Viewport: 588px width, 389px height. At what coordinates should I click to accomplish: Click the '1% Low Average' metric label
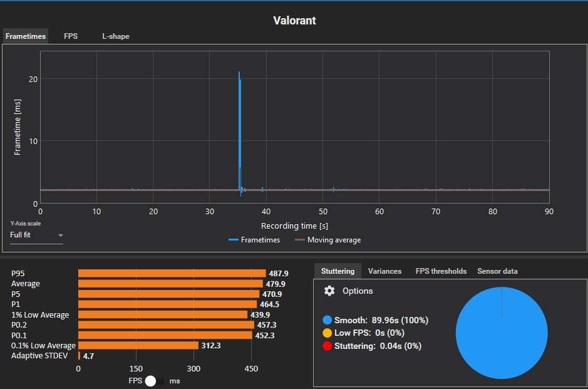[x=40, y=314]
